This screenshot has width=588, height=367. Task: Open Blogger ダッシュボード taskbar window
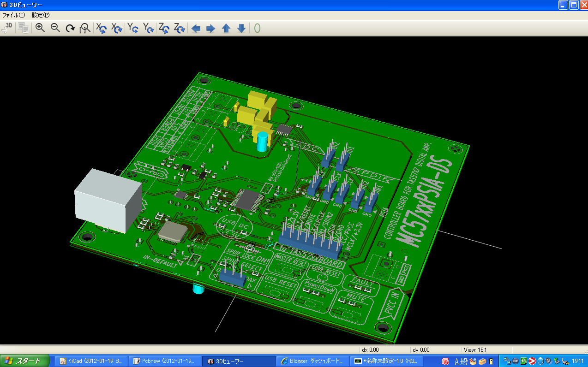313,361
